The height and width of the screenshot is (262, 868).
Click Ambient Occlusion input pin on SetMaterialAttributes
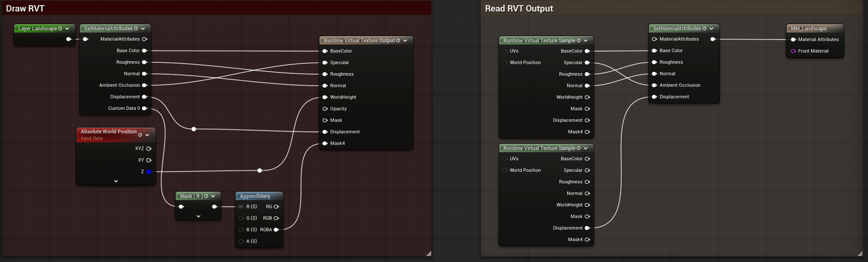point(655,85)
